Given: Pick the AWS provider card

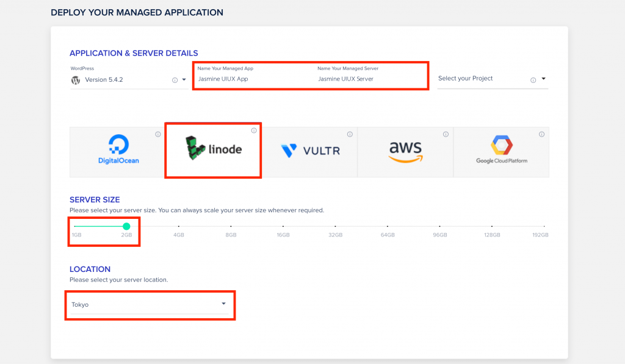Looking at the screenshot, I should tap(405, 152).
